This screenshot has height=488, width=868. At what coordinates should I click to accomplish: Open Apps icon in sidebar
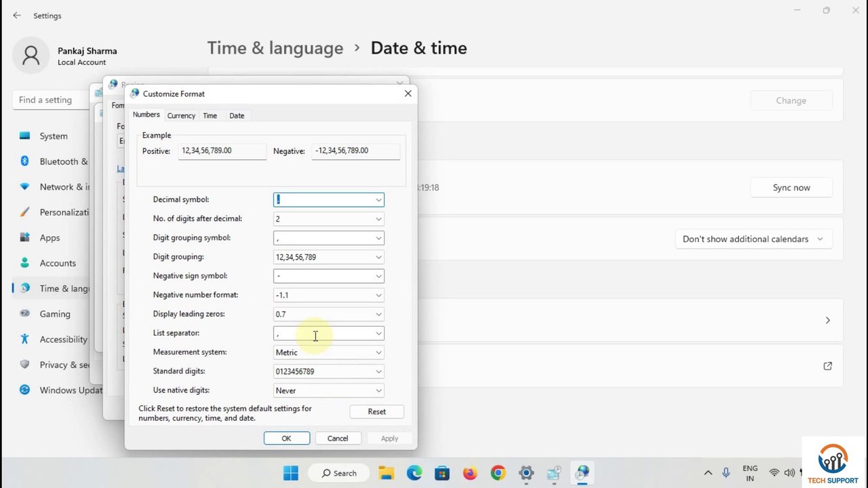(25, 237)
